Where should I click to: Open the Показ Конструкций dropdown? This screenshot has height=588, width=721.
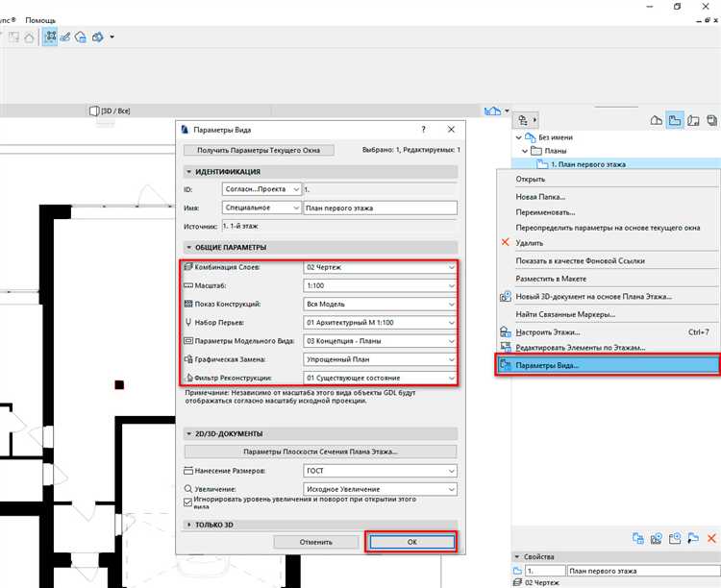[x=380, y=304]
